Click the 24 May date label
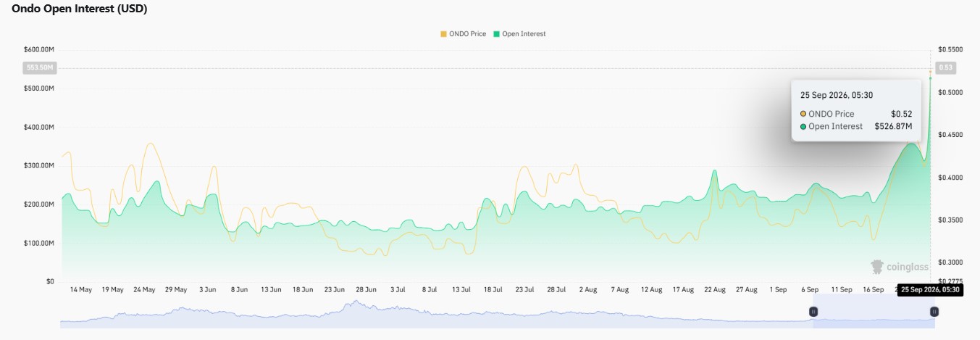This screenshot has height=340, width=980. [144, 289]
